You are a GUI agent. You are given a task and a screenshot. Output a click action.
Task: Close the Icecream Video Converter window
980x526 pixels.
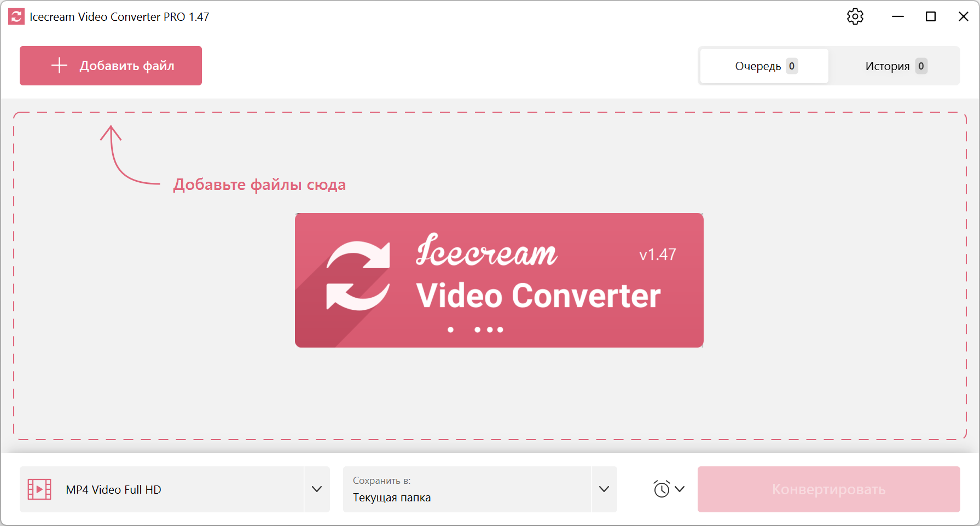964,16
